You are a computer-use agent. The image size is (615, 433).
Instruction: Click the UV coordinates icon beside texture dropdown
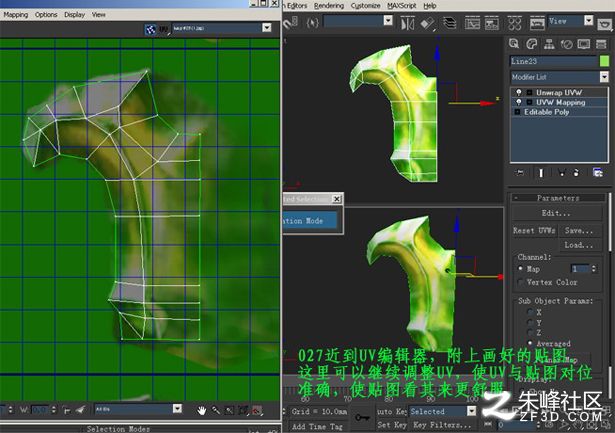pos(164,29)
